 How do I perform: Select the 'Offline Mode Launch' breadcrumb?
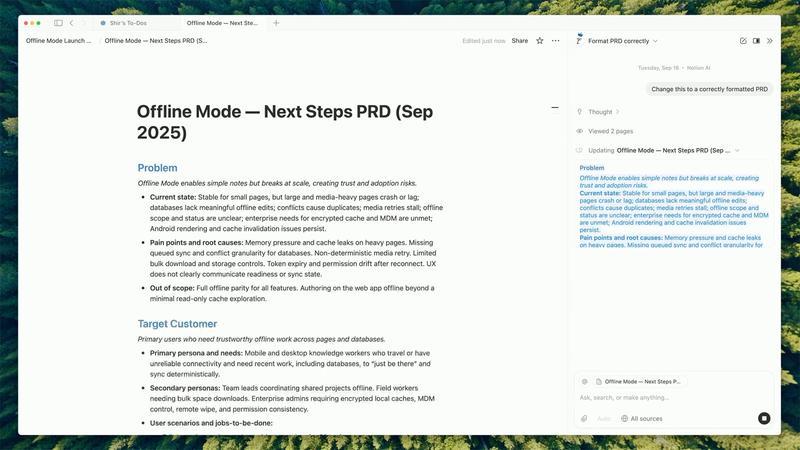click(58, 41)
